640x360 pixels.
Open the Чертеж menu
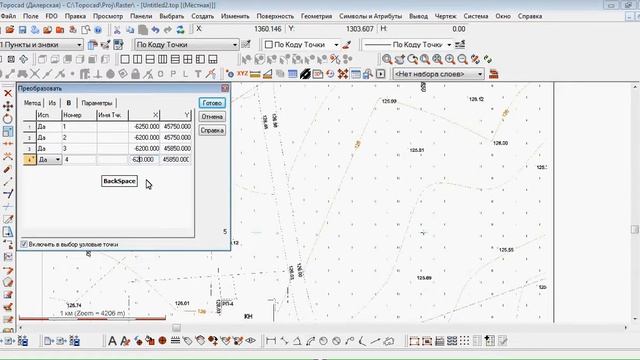[445, 16]
